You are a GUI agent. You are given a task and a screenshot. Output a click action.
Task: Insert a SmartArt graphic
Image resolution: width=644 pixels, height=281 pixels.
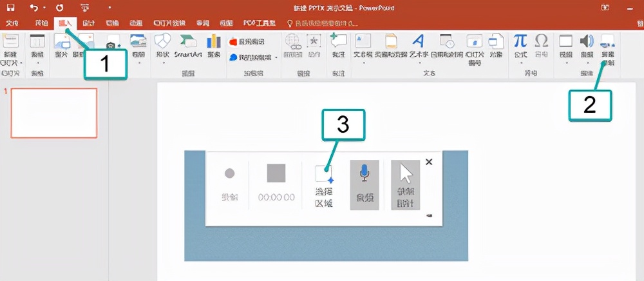187,45
